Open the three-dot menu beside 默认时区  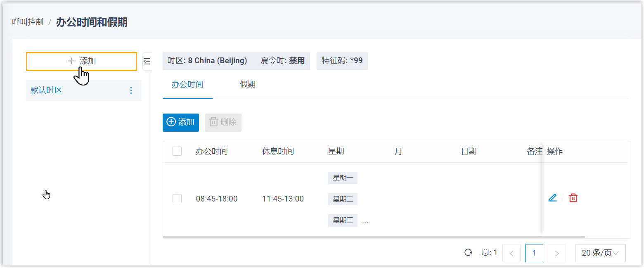(131, 90)
